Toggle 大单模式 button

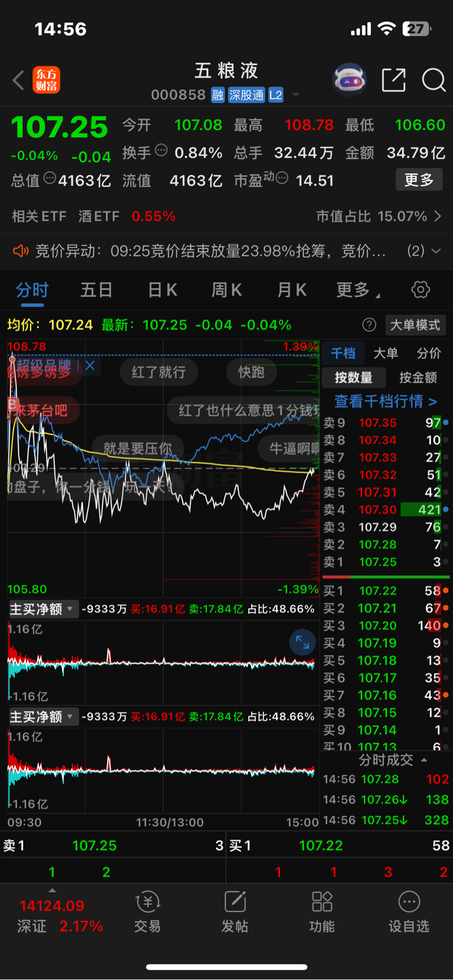click(415, 325)
